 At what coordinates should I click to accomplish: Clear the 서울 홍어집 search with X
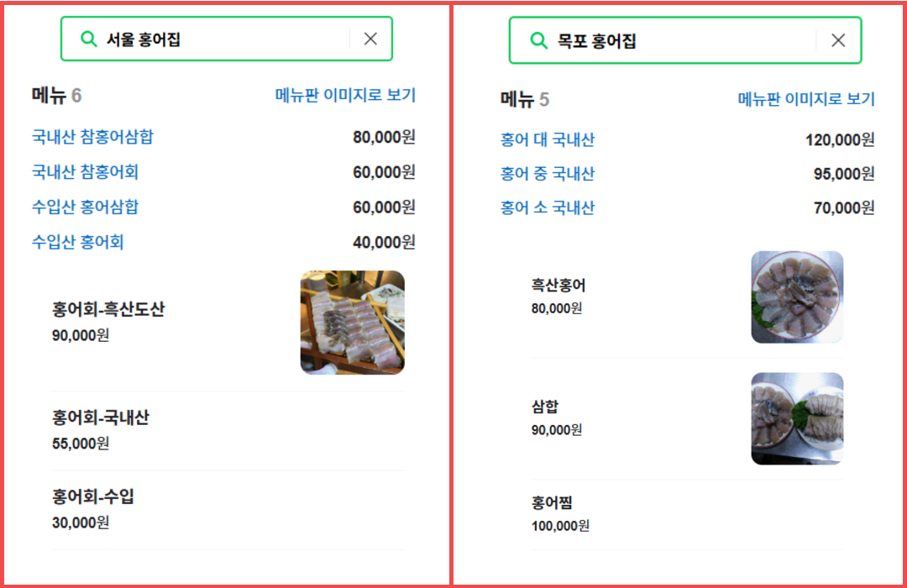(370, 39)
